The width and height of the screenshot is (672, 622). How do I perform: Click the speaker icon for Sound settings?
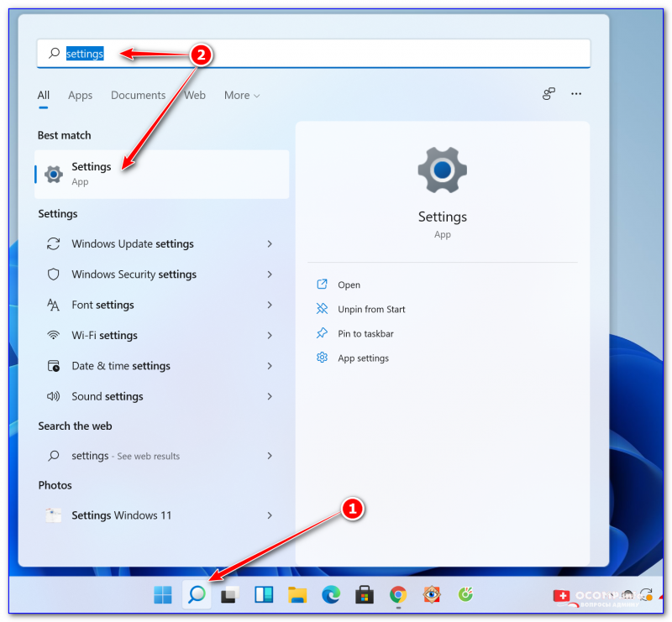point(53,396)
